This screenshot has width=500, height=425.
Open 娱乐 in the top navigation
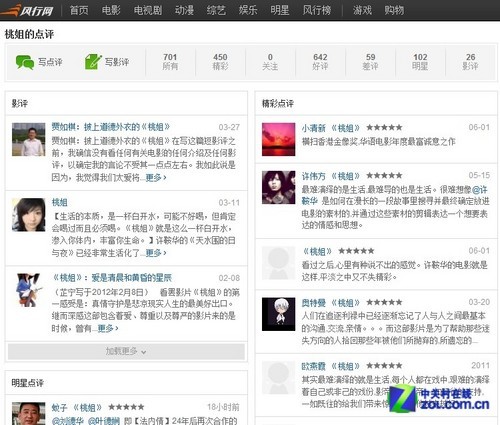(x=248, y=10)
